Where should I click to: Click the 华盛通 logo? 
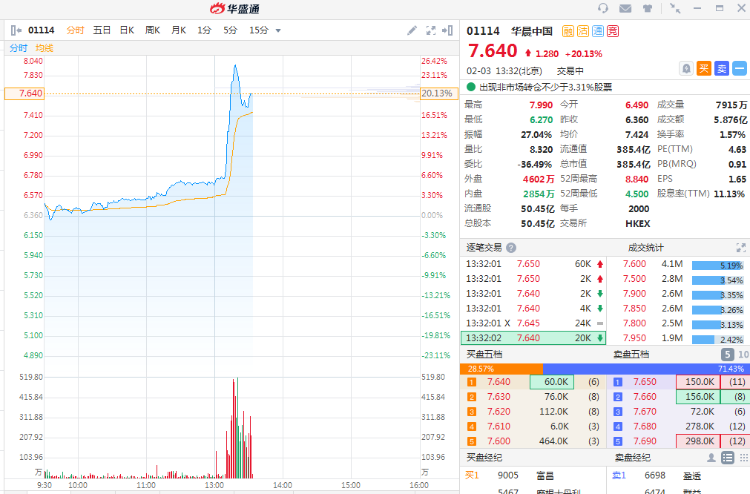(x=235, y=9)
